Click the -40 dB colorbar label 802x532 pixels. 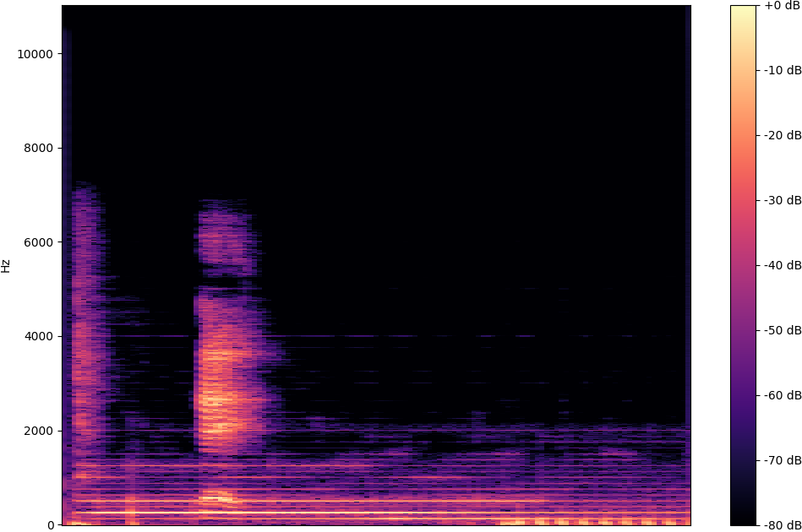pyautogui.click(x=783, y=265)
